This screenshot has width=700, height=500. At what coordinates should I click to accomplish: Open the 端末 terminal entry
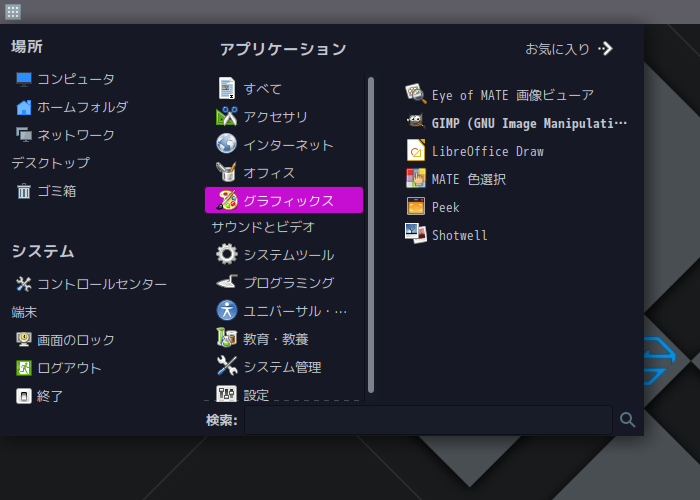24,312
